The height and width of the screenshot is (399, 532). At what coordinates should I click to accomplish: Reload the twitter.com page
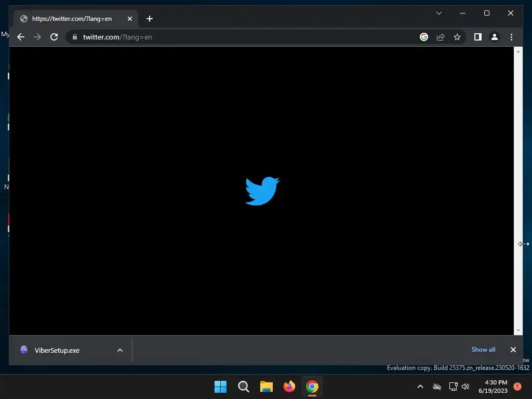(54, 37)
